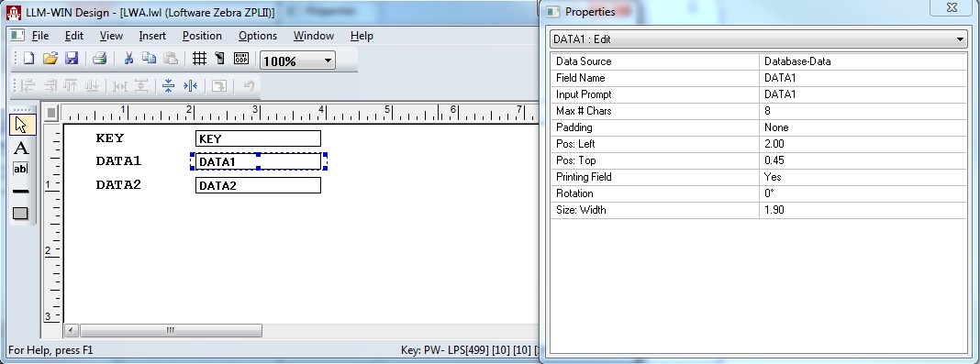Click the horizontal scrollbar thumb

point(171,330)
